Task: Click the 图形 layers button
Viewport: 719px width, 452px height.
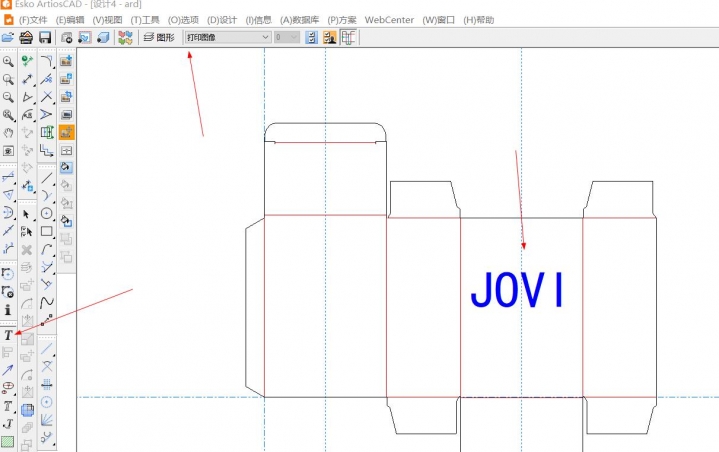Action: click(158, 37)
